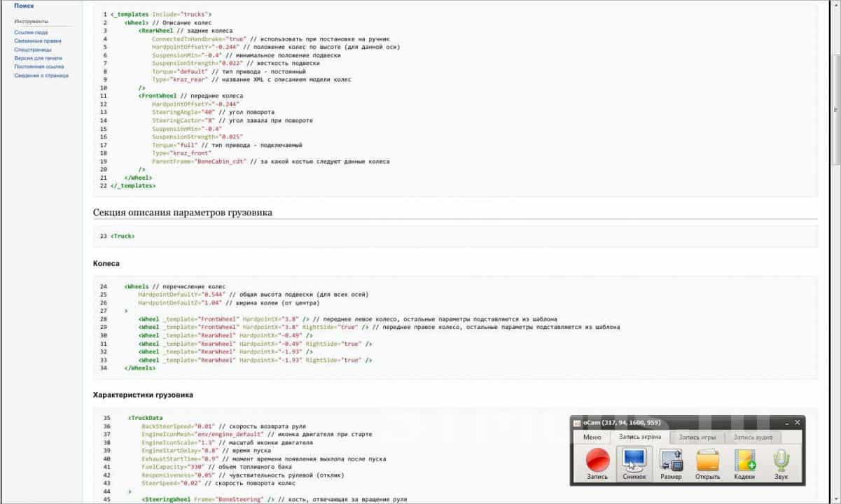Open Версия для печати link
The image size is (841, 504).
pyautogui.click(x=38, y=58)
